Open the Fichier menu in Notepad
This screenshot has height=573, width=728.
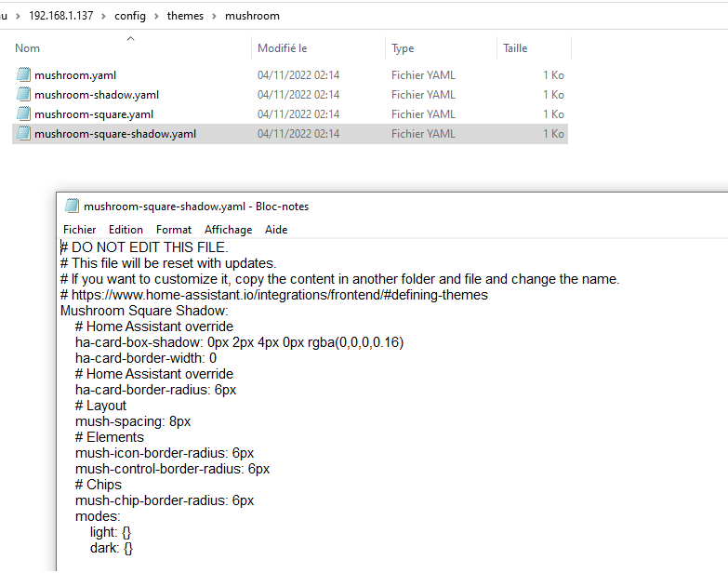pyautogui.click(x=79, y=230)
